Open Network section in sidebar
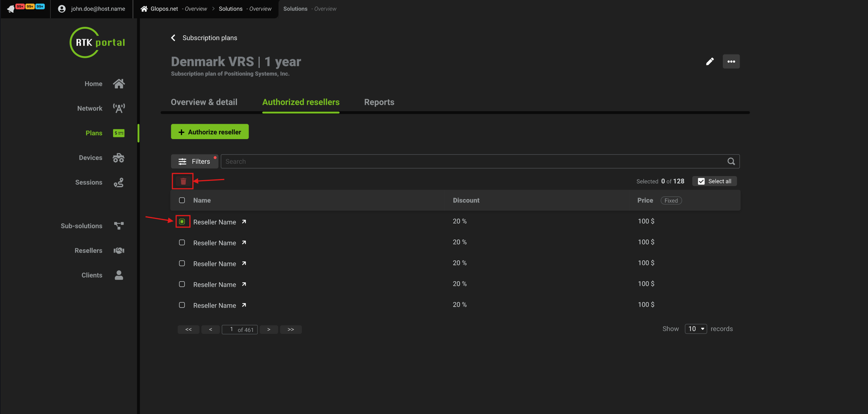The height and width of the screenshot is (414, 868). click(90, 109)
